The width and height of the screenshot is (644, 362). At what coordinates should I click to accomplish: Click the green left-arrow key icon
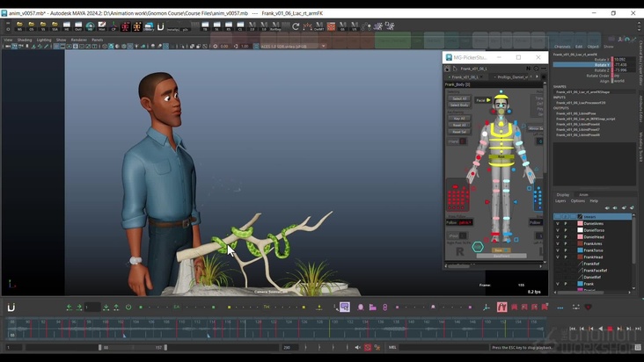[69, 307]
